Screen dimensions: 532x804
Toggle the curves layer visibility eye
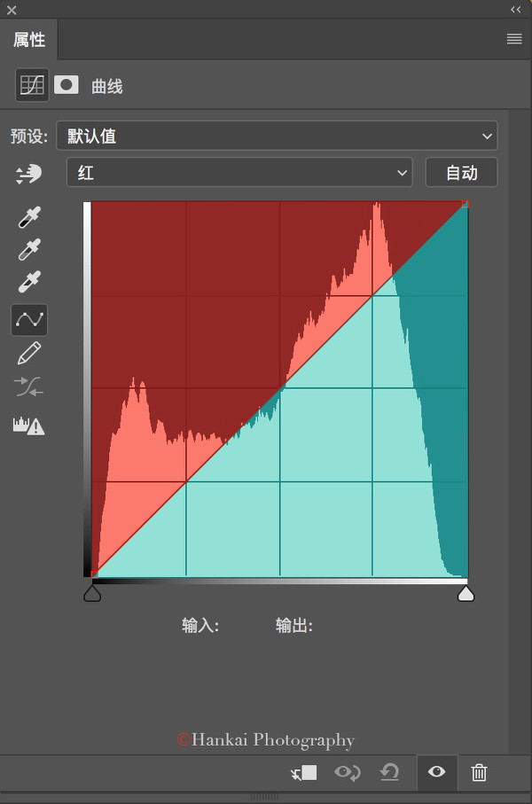tap(436, 772)
